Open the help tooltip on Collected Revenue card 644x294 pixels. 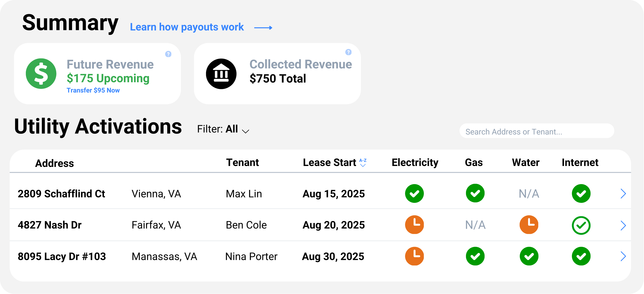coord(348,52)
